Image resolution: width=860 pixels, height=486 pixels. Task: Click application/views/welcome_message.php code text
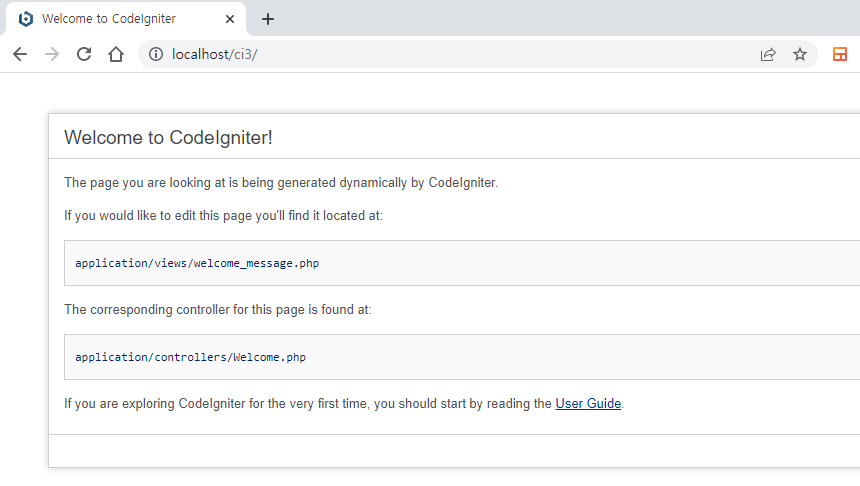pyautogui.click(x=197, y=263)
